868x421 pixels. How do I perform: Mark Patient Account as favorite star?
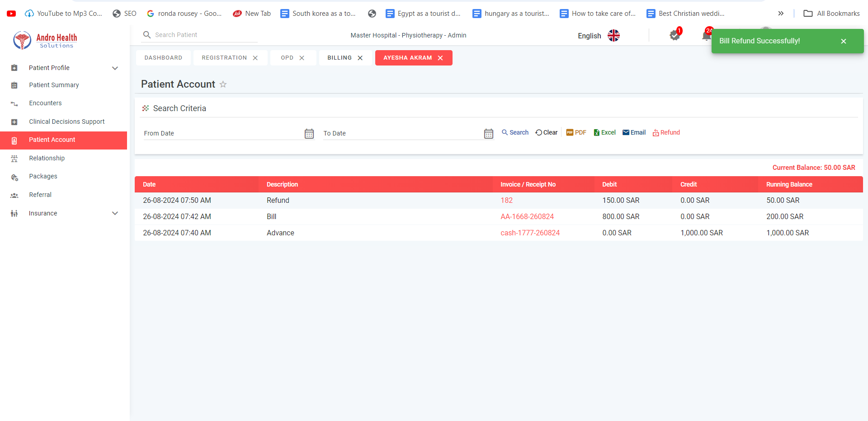click(223, 84)
